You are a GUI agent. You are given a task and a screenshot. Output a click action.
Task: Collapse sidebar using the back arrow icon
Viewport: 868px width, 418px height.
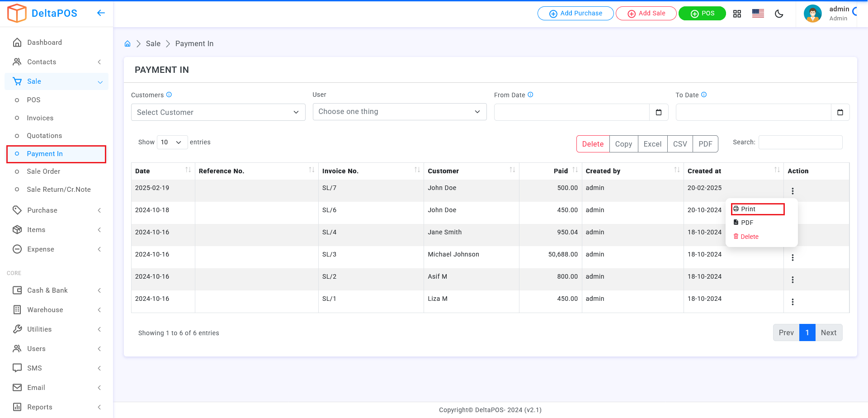click(x=101, y=13)
